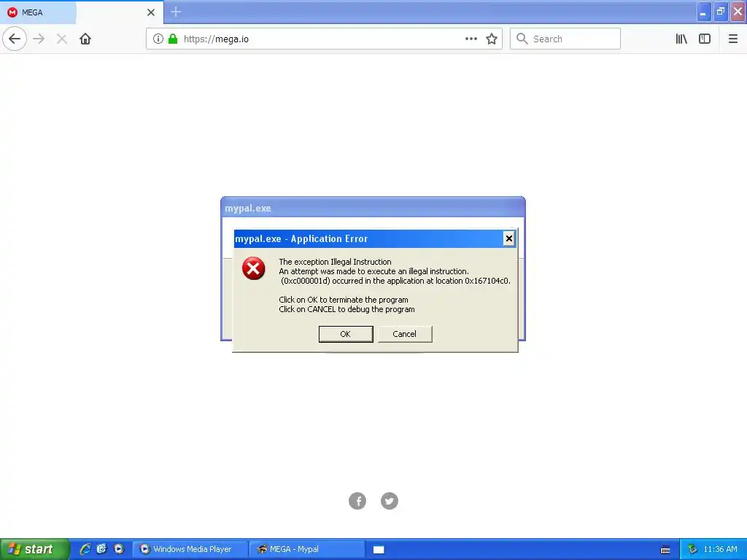Focus the Search input field
The width and height of the screenshot is (747, 560).
click(565, 39)
